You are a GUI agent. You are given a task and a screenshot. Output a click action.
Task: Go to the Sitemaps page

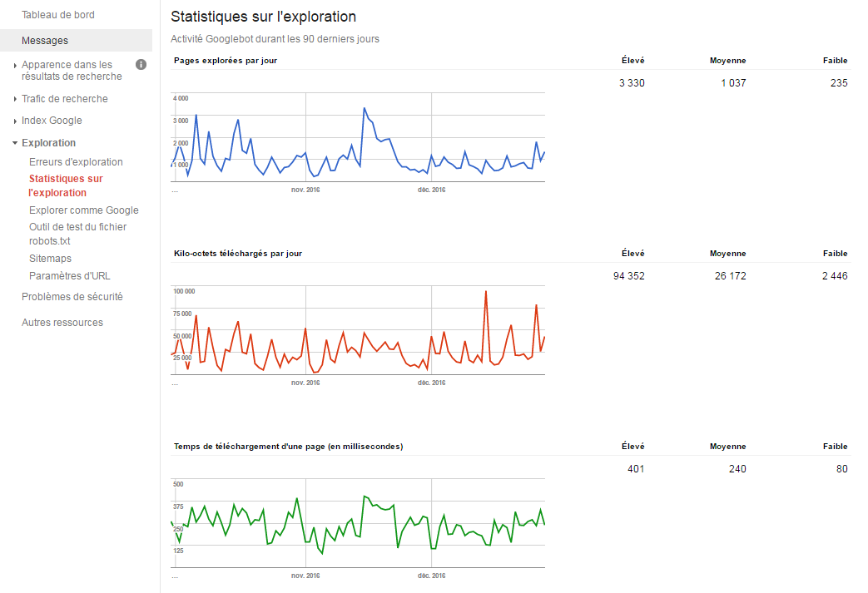tap(50, 259)
